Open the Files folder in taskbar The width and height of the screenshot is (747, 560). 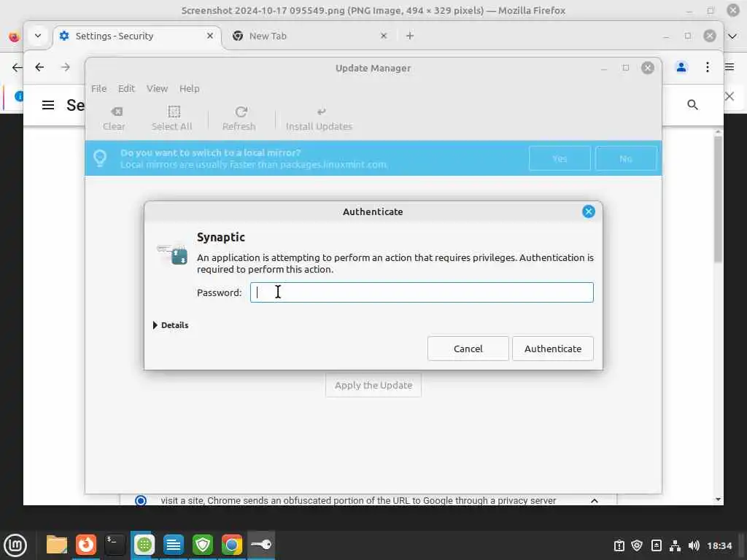point(57,545)
